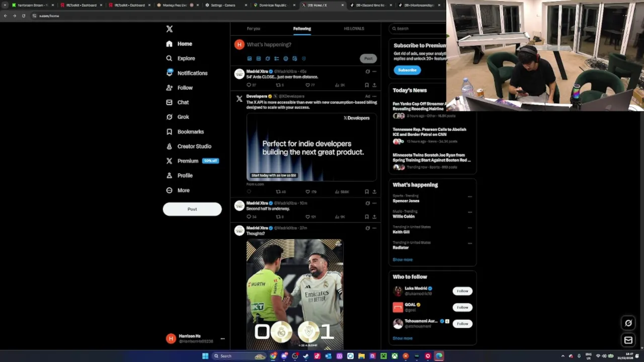644x362 pixels.
Task: Open the Windows Start menu
Action: click(x=205, y=356)
